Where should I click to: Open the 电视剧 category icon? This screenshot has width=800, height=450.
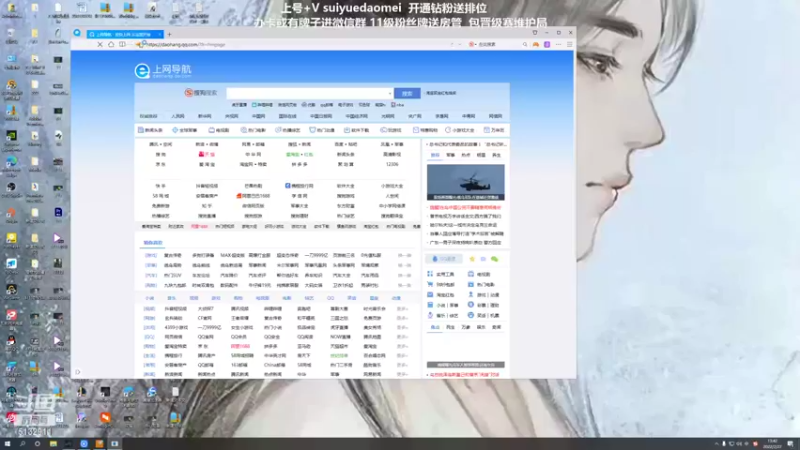211,130
